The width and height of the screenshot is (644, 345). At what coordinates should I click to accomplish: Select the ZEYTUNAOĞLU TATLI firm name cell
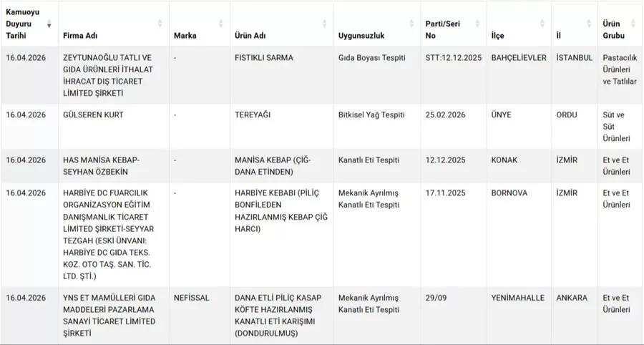click(x=107, y=75)
